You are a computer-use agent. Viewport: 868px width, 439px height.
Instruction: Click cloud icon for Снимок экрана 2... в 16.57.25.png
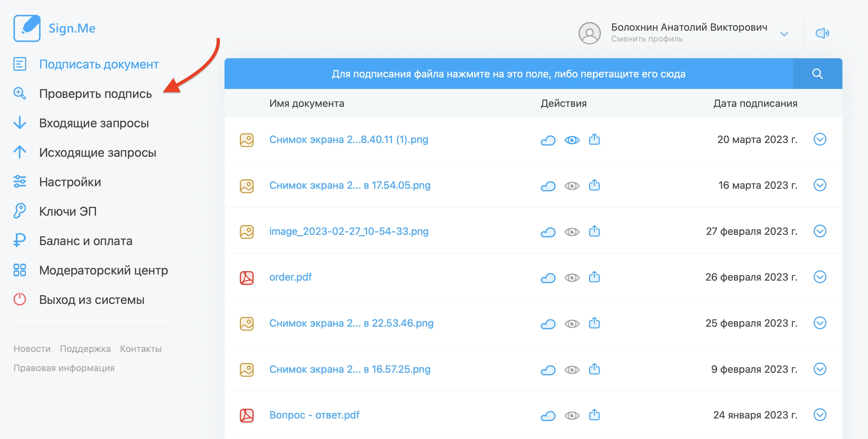(x=548, y=370)
